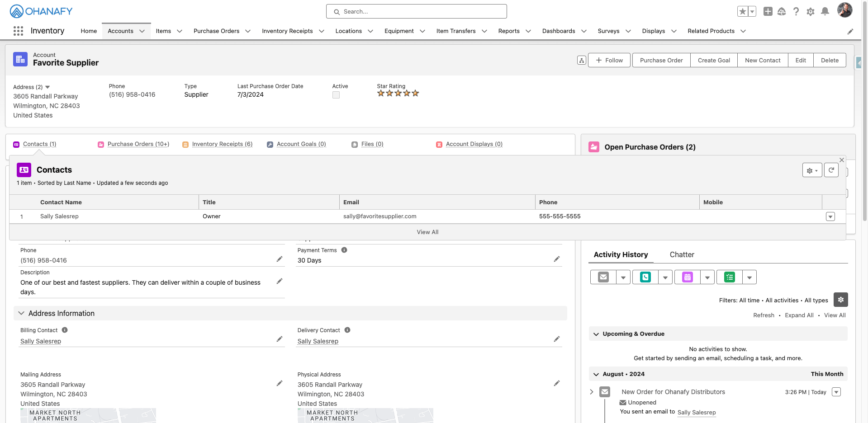Open the Purchase Orders navigation tab
868x423 pixels.
point(216,31)
